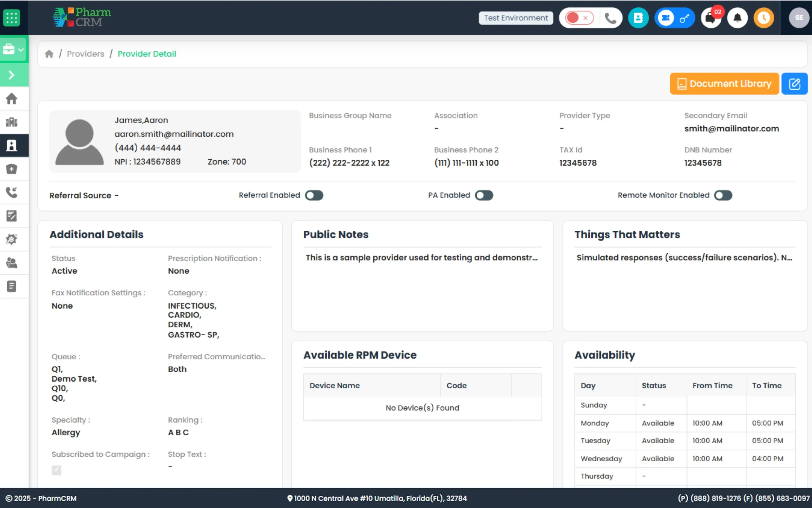812x508 pixels.
Task: Click secondary email smith@mailinator.com
Action: click(x=731, y=129)
